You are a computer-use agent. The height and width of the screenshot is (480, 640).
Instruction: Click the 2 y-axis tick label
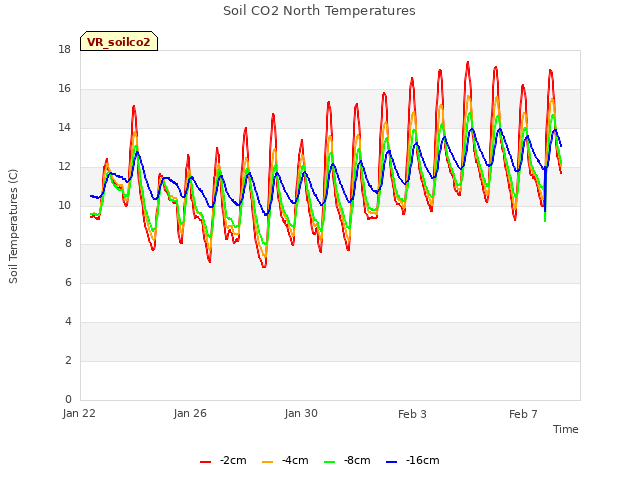point(68,360)
